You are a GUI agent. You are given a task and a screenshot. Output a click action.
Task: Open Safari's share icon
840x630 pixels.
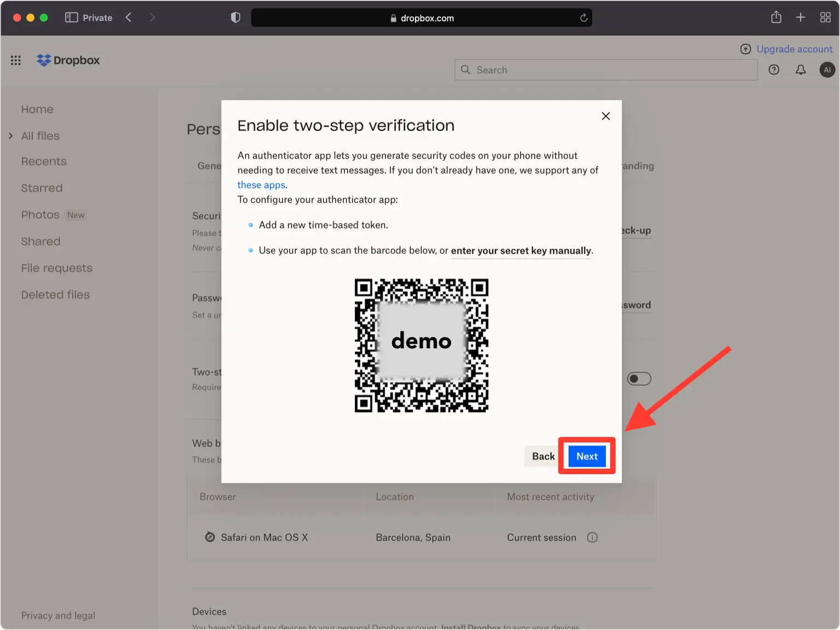(776, 17)
